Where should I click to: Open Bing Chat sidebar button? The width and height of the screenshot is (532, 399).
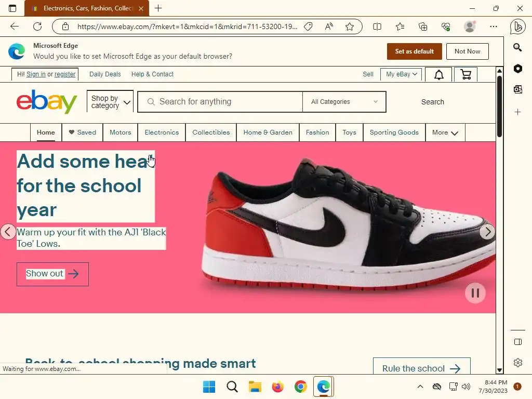pyautogui.click(x=518, y=27)
